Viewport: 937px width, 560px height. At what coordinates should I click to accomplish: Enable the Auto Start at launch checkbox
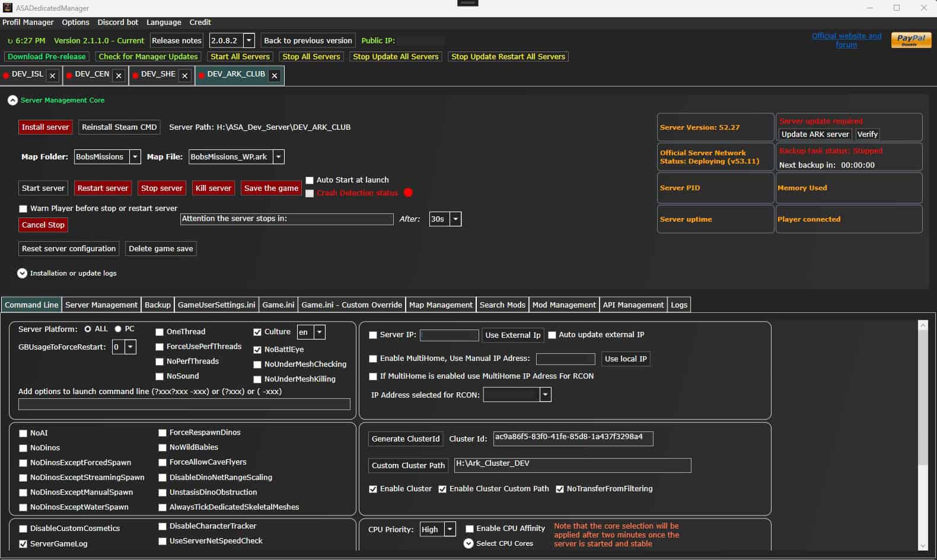tap(310, 180)
